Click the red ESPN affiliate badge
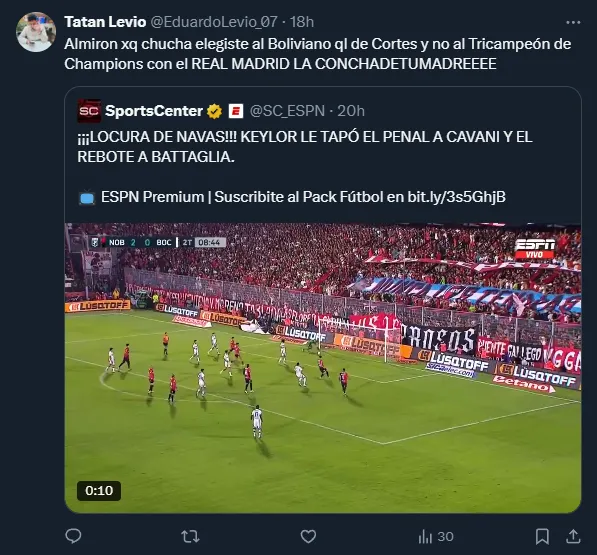The height and width of the screenshot is (555, 597). [236, 111]
